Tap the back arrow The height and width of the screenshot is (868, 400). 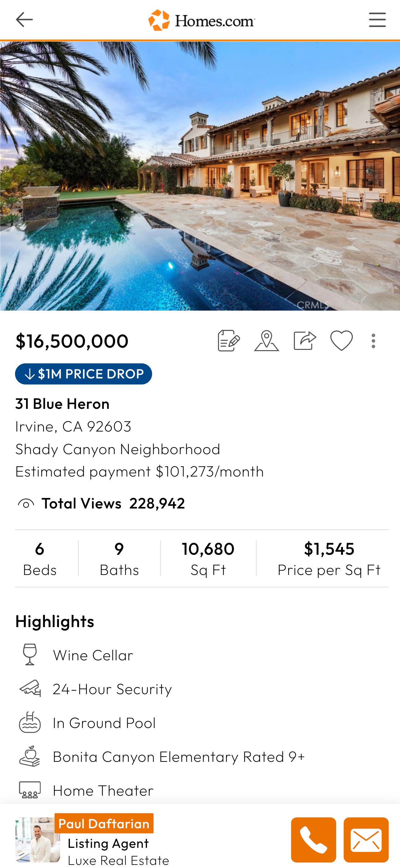24,20
